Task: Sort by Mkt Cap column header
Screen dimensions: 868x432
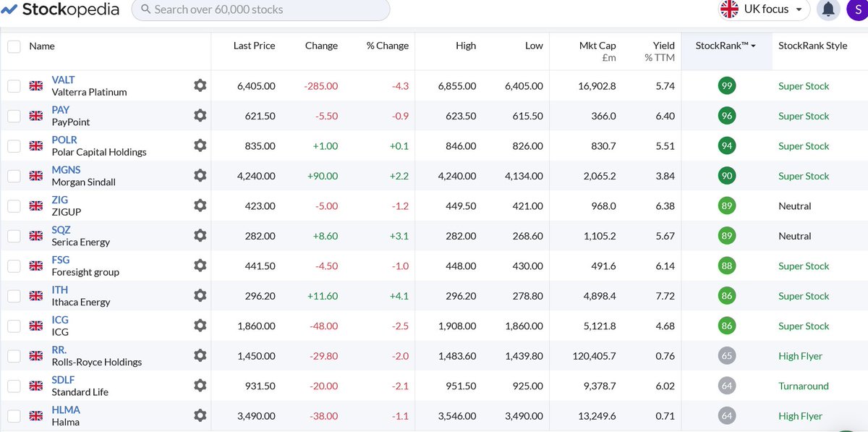Action: (597, 51)
